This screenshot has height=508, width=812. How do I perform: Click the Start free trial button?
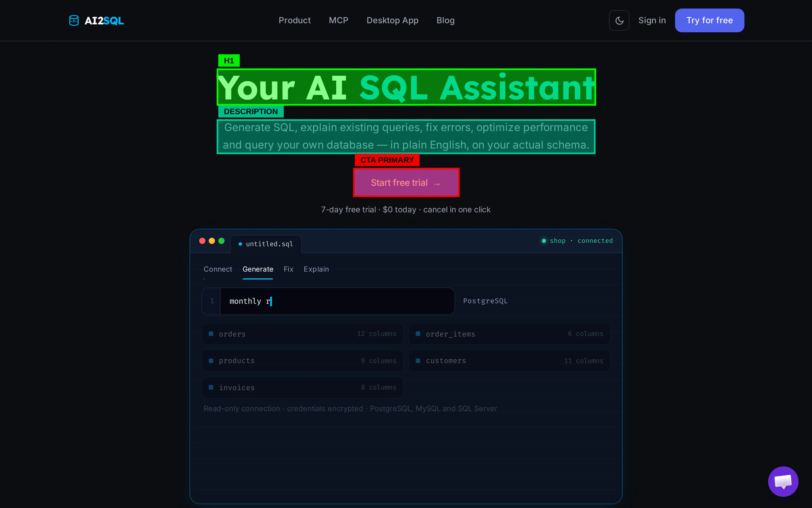click(x=406, y=182)
